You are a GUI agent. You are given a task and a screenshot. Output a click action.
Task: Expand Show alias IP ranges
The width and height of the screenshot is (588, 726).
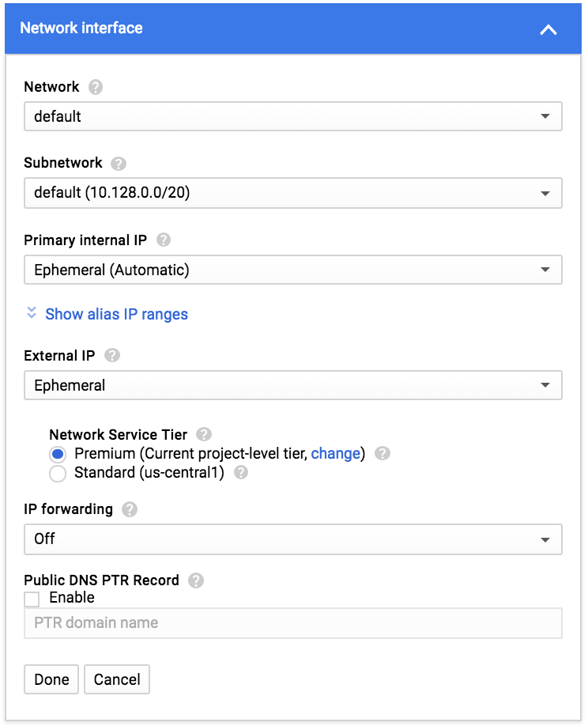(x=116, y=314)
